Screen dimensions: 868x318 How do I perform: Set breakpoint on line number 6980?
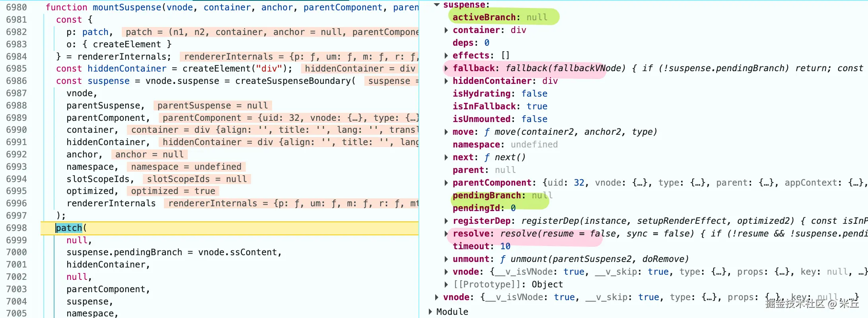[x=17, y=7]
